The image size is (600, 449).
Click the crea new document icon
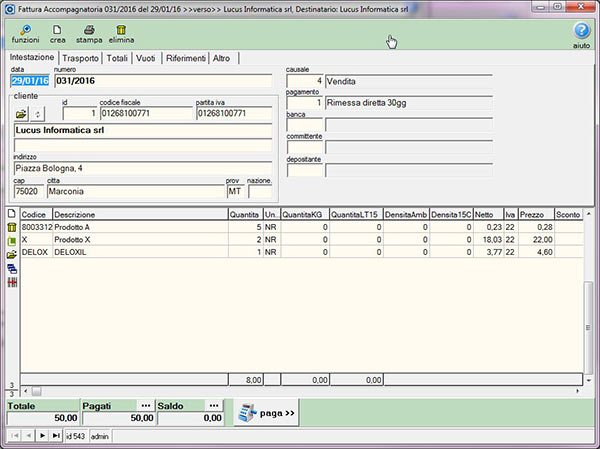(x=57, y=34)
